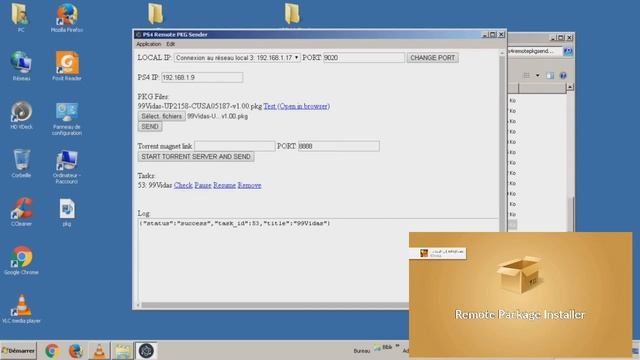Click the torrent PORT 8888 field
This screenshot has width=640, height=360.
pyautogui.click(x=339, y=146)
